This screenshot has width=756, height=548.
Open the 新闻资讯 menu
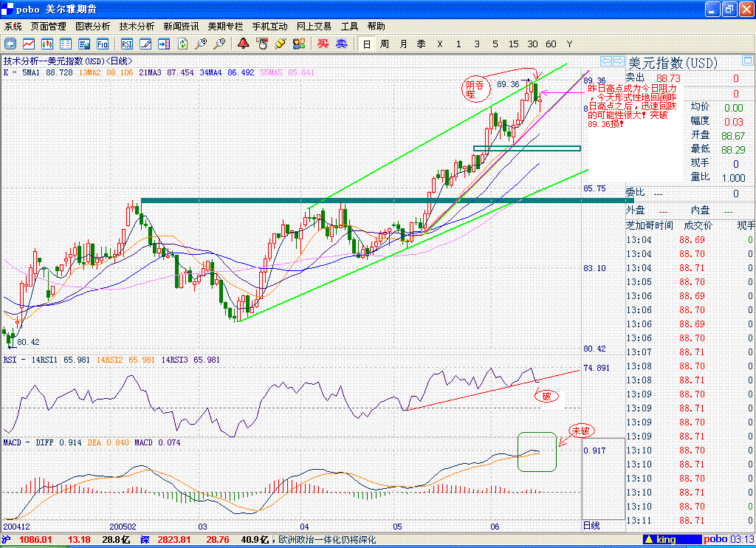pos(182,27)
